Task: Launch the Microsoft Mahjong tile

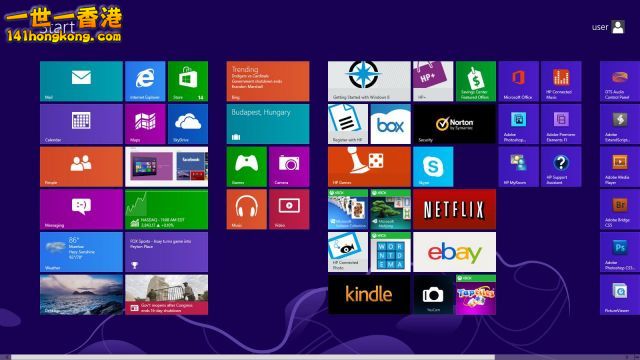Action: coord(391,209)
